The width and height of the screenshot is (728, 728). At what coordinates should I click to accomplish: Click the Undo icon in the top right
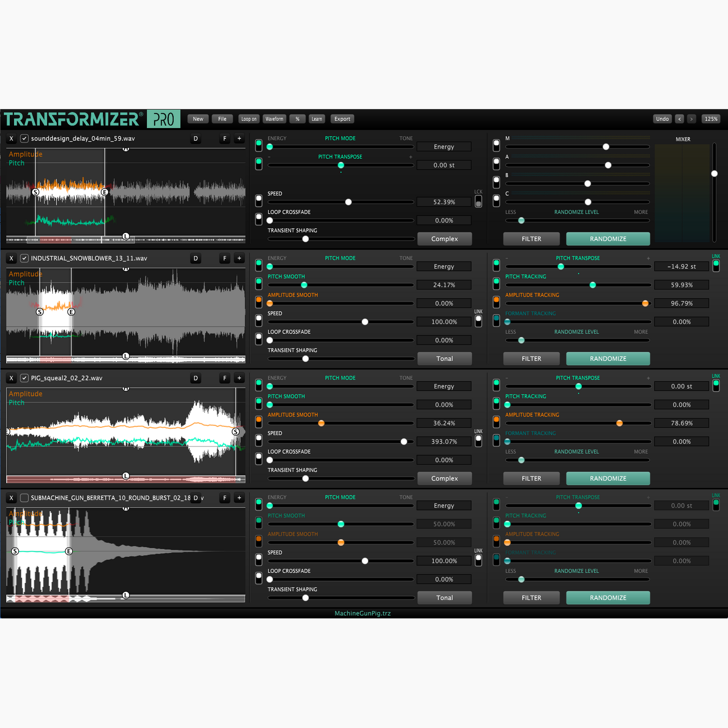click(x=662, y=119)
